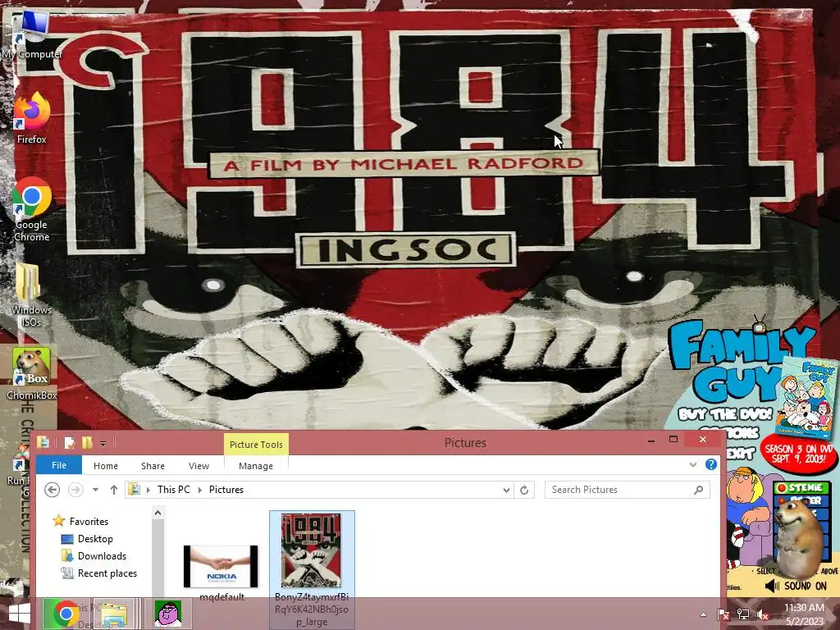Show hidden tray icons arrow

pyautogui.click(x=703, y=614)
